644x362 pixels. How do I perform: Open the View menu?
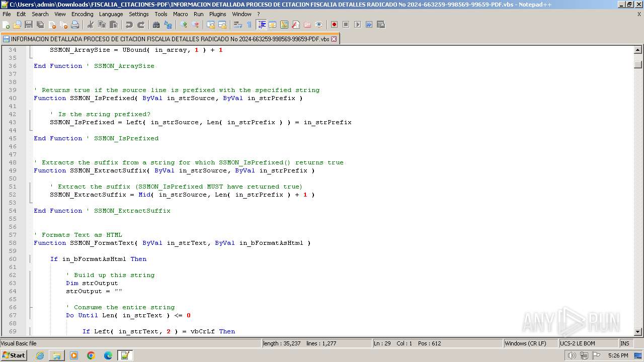tap(60, 14)
